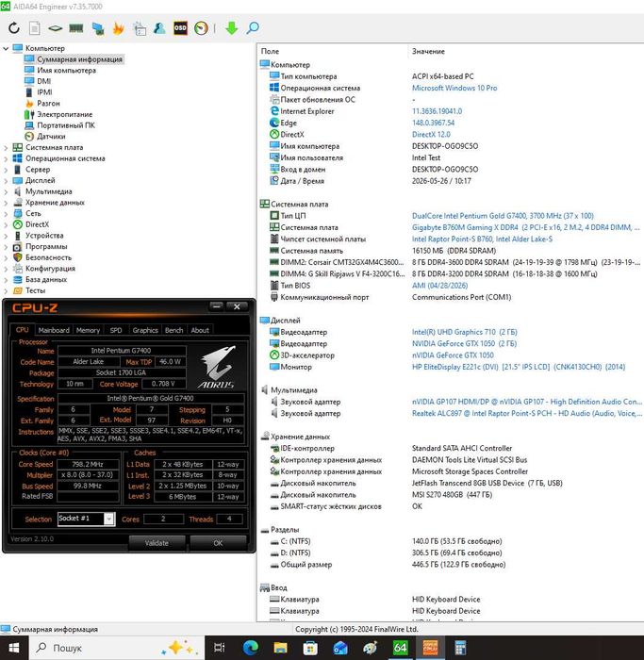Open Электропитание tree item

(65, 114)
